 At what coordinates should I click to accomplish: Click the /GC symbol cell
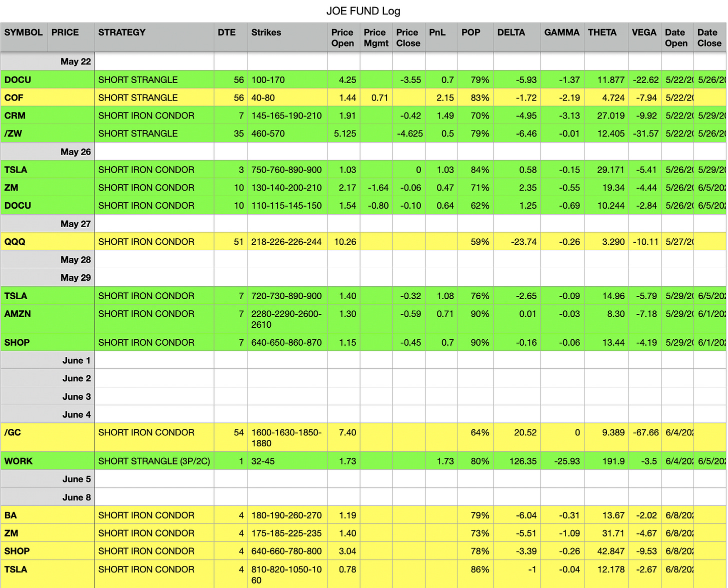(47, 438)
